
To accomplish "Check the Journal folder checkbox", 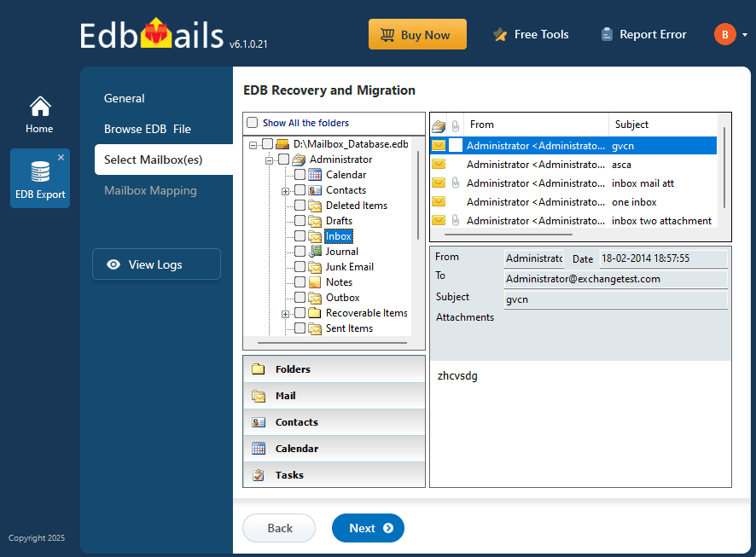I will [x=299, y=251].
